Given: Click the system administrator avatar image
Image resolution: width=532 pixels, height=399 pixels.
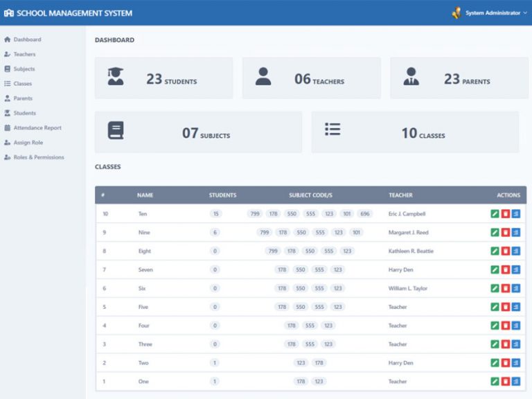Looking at the screenshot, I should [456, 13].
